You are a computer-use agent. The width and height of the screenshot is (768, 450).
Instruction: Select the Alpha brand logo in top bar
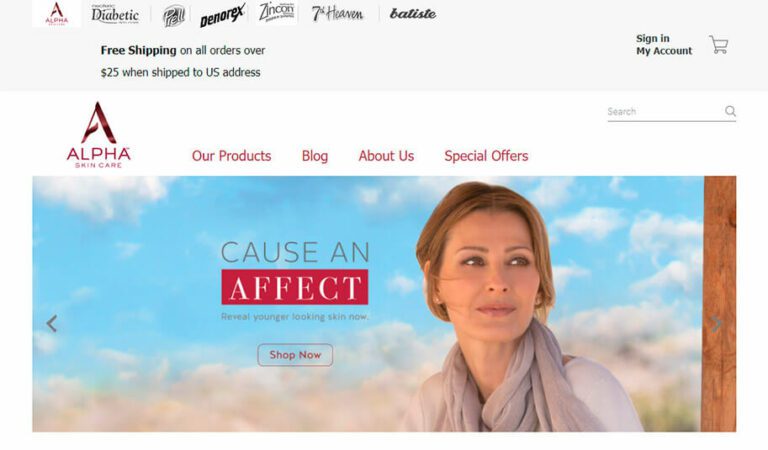[57, 14]
